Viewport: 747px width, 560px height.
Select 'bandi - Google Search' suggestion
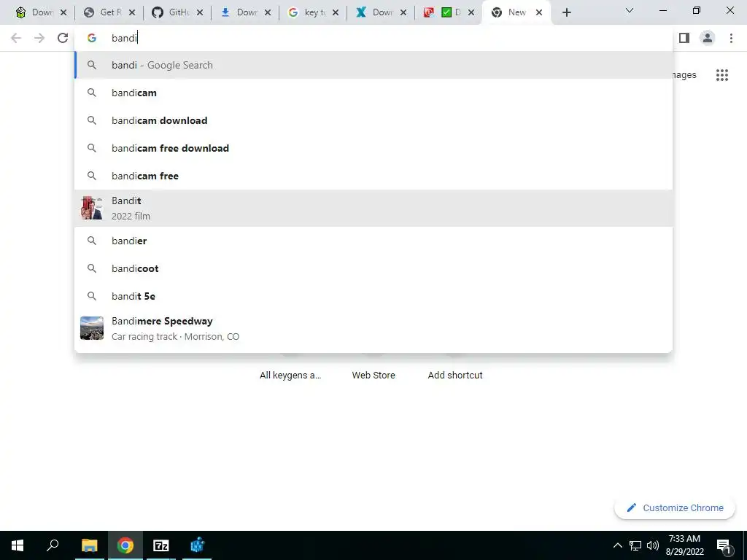[x=373, y=65]
